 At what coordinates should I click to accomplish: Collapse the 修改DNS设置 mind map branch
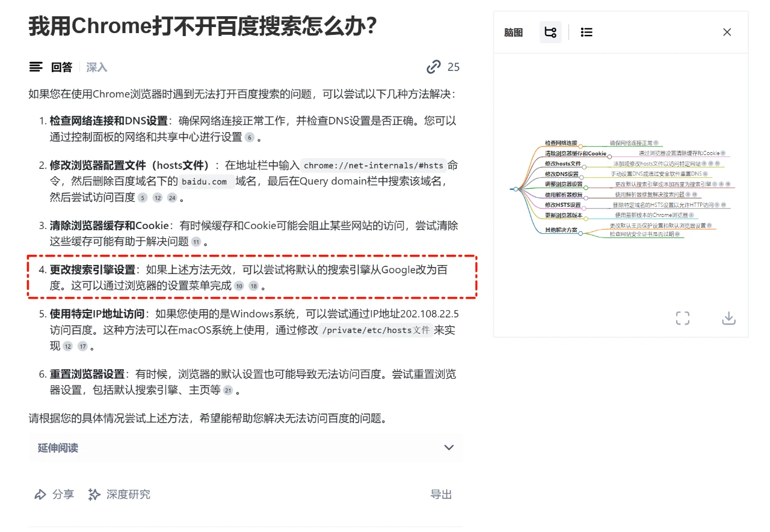point(582,177)
